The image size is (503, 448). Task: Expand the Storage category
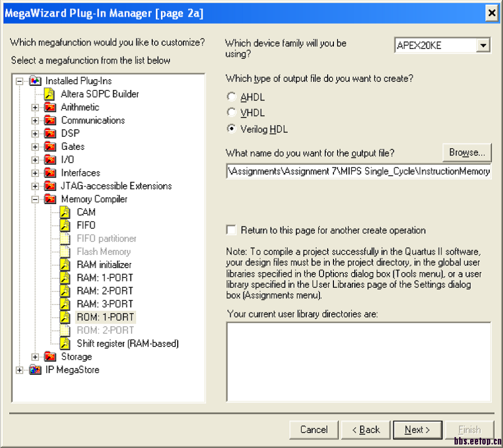click(35, 357)
